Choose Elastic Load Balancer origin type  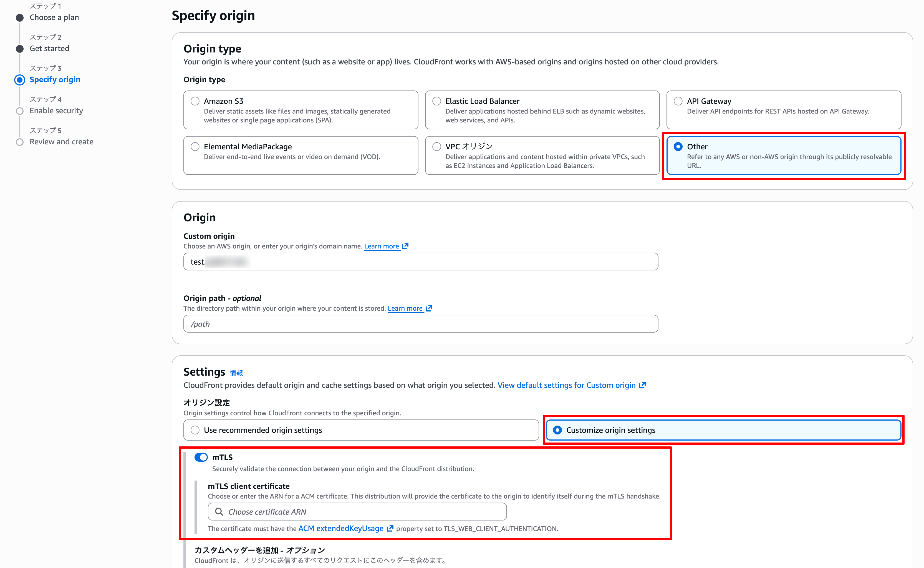pos(436,101)
